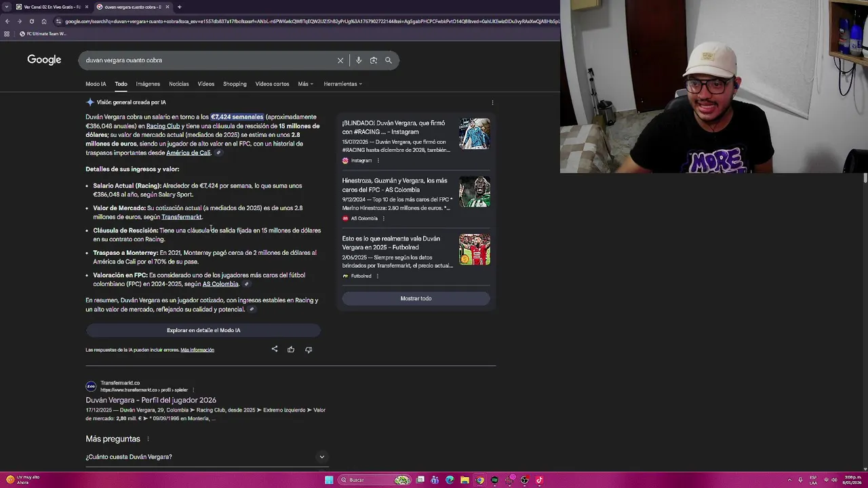Open image search with the camera lens icon
Image resolution: width=868 pixels, height=488 pixels.
coord(374,60)
